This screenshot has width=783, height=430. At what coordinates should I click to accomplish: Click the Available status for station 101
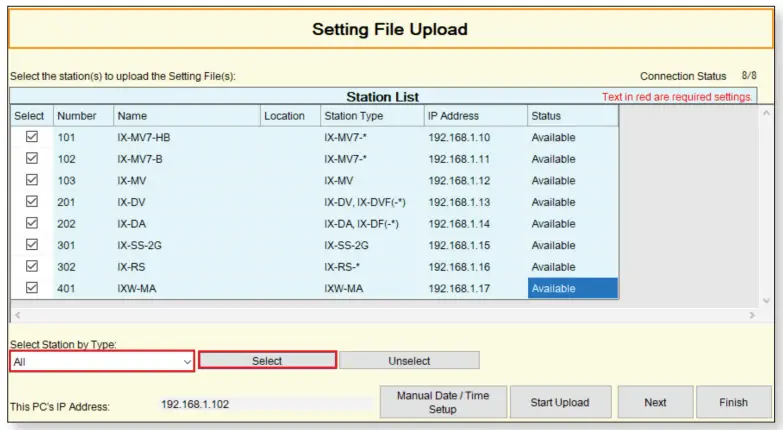point(573,137)
